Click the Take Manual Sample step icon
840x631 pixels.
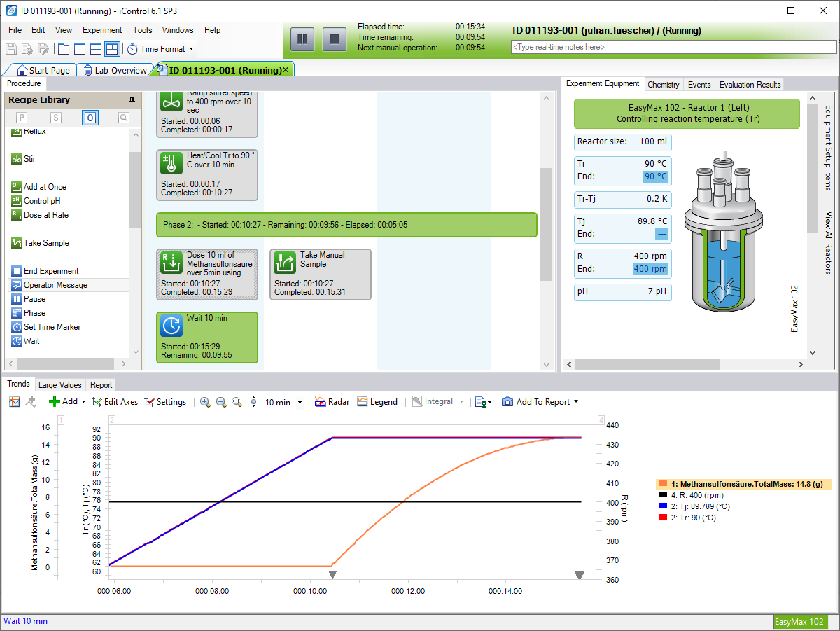(285, 263)
